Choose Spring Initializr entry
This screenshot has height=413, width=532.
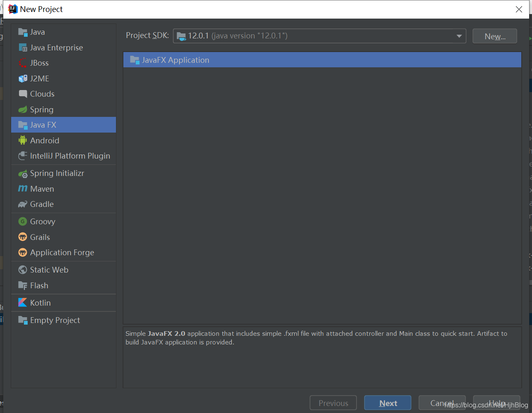64,173
